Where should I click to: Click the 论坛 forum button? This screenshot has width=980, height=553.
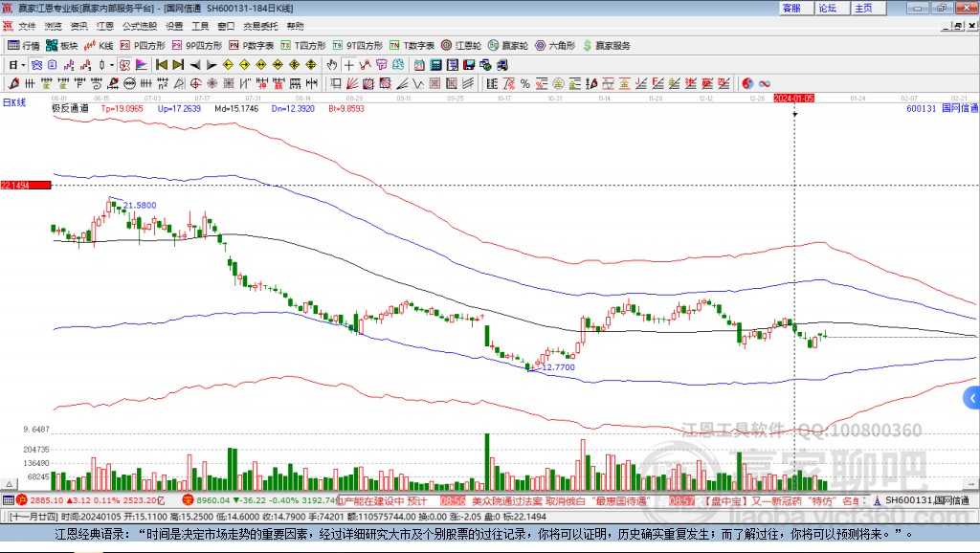pos(827,8)
